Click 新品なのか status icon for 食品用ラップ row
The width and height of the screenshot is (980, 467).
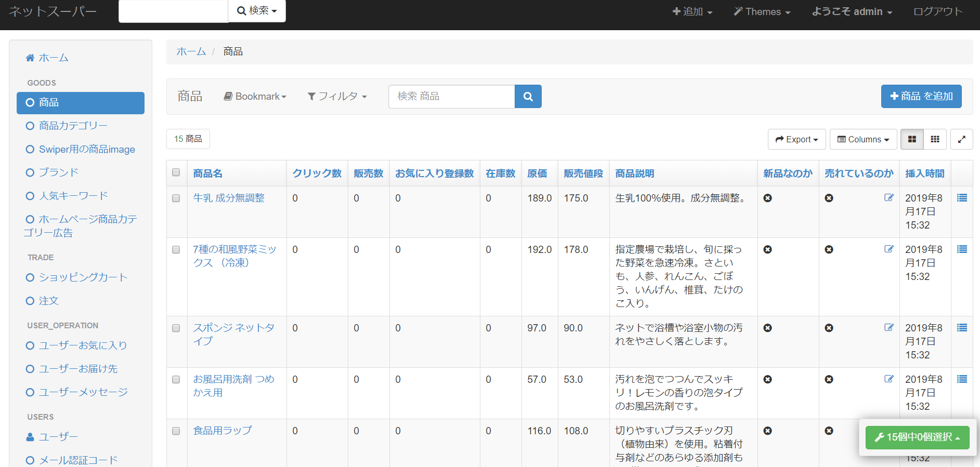click(x=767, y=431)
